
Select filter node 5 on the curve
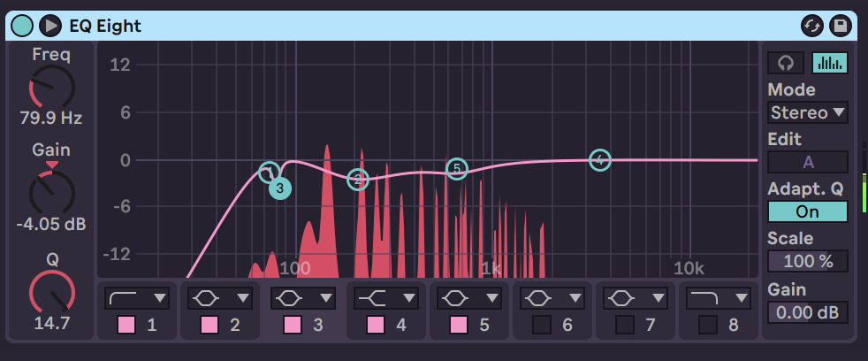[x=457, y=168]
